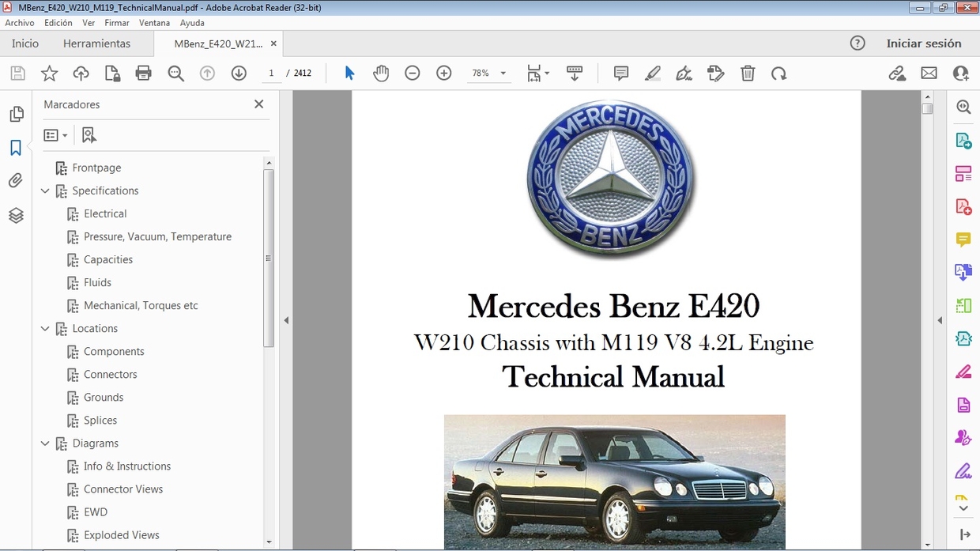Open the zoom percentage dropdown
980x551 pixels.
(x=501, y=73)
